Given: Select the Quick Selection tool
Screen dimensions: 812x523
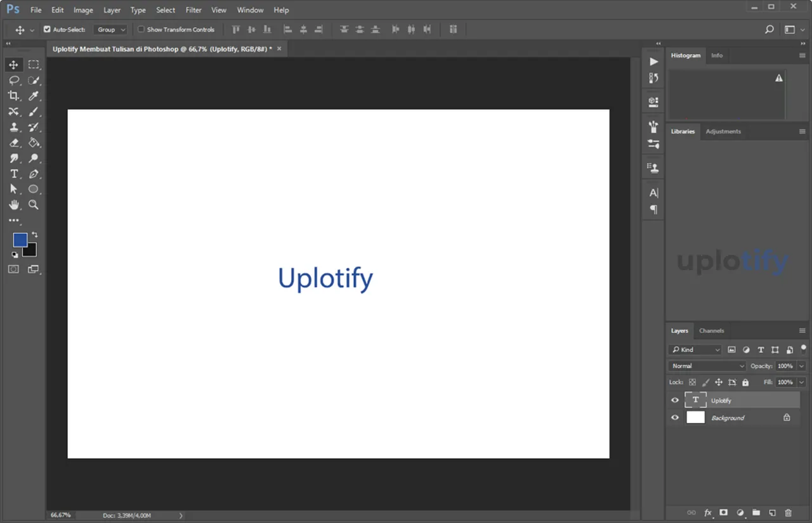Looking at the screenshot, I should 34,81.
